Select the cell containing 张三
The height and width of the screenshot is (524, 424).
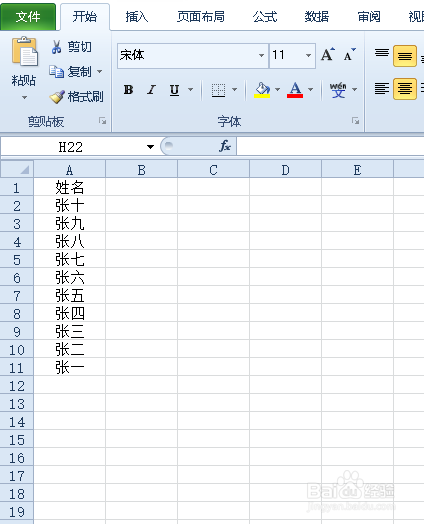(x=69, y=332)
